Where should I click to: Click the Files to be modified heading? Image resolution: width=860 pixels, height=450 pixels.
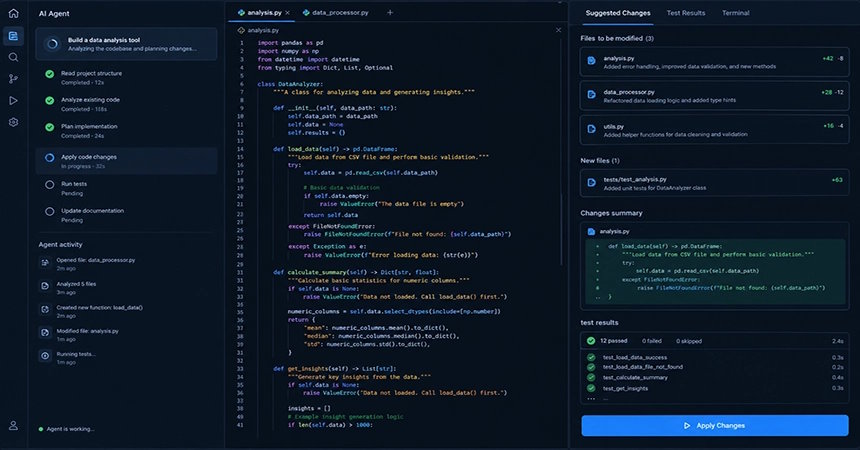tap(617, 38)
